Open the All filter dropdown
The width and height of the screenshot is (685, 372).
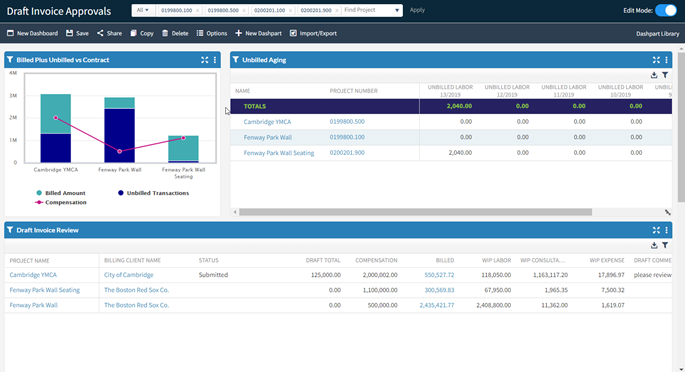(143, 10)
